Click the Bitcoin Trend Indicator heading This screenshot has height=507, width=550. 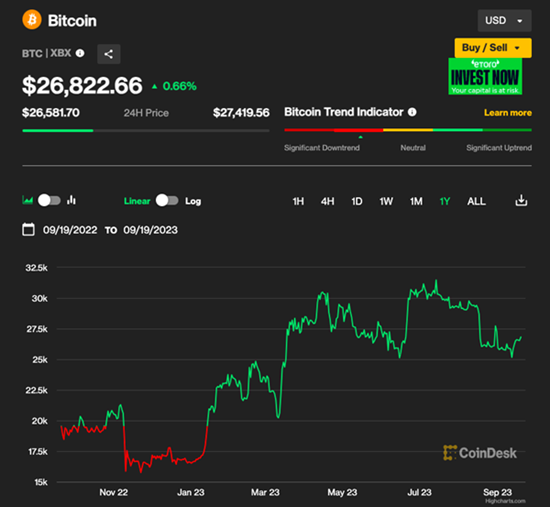[x=344, y=112]
